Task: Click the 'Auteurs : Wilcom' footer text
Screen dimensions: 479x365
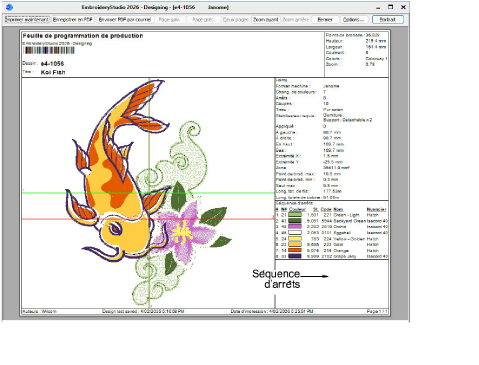Action: coord(39,311)
